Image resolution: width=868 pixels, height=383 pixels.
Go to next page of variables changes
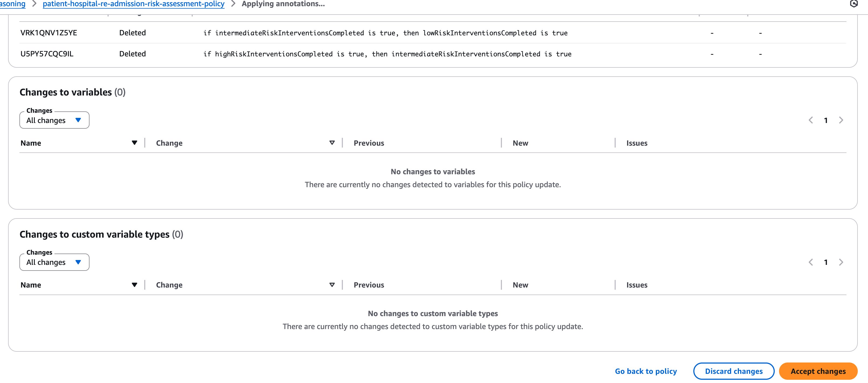pos(841,120)
